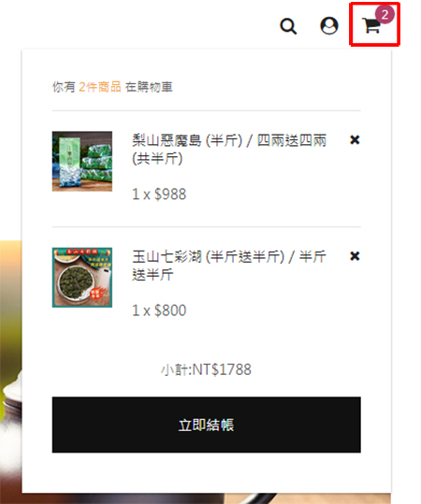Viewport: 421px width, 504px height.
Task: Click the (共半斤) line of first item
Action: tap(157, 158)
